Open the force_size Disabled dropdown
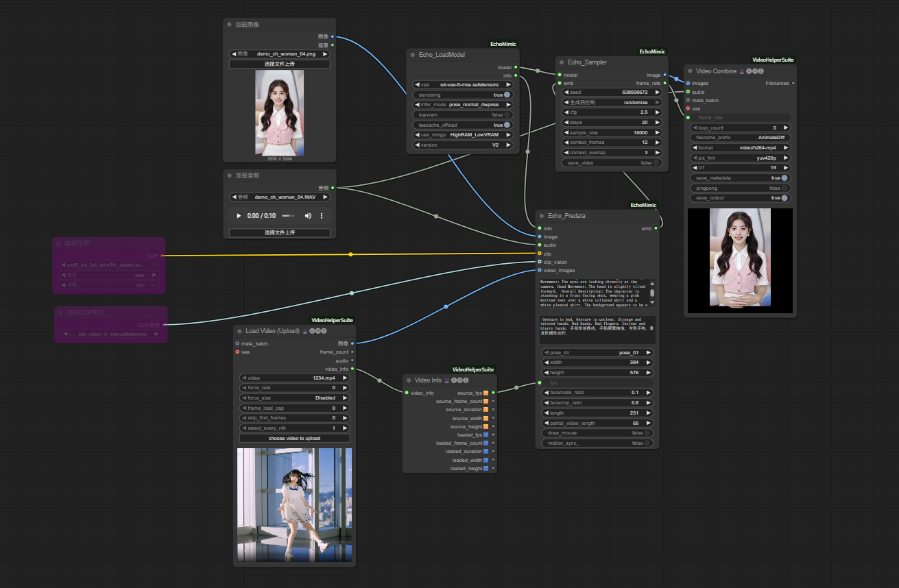Screen dimensions: 899x588 [294, 397]
